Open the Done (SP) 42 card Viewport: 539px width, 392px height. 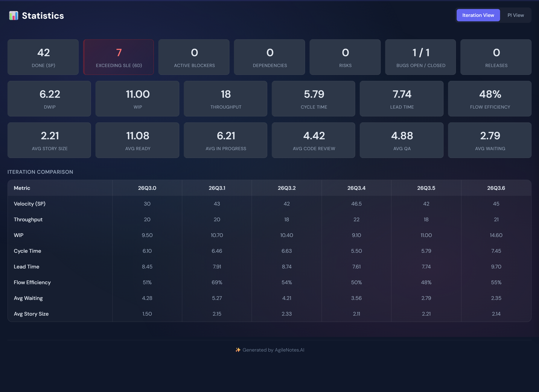[x=43, y=57]
